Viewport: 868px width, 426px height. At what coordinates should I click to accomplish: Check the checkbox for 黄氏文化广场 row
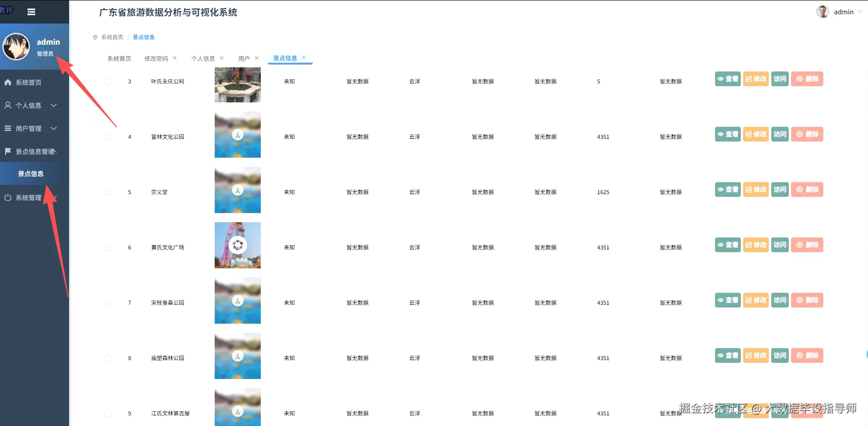(x=108, y=247)
